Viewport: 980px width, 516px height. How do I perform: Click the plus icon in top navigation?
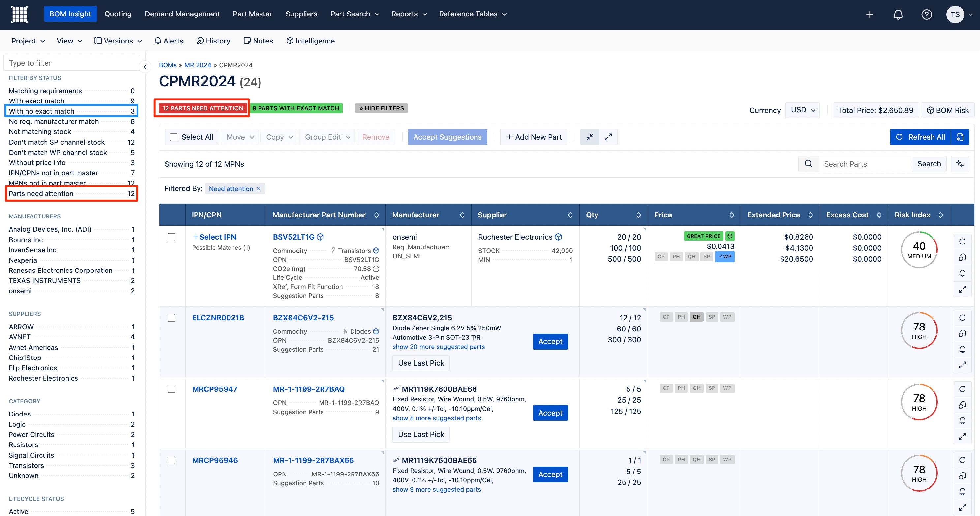tap(869, 14)
